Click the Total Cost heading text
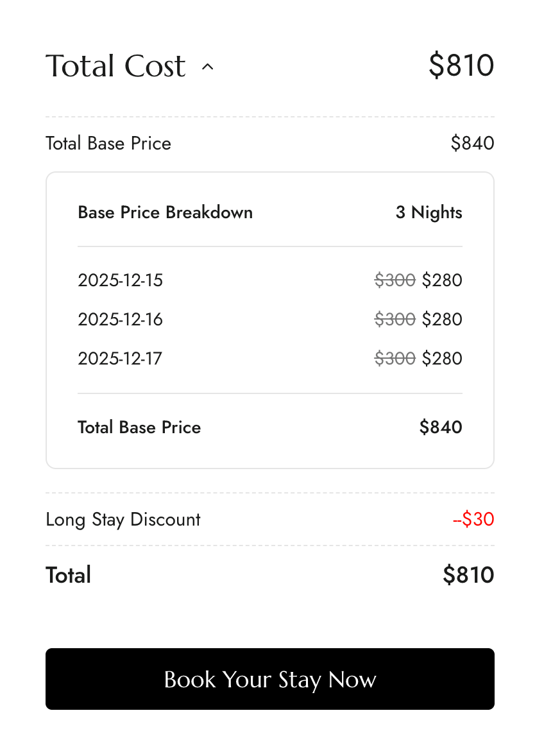This screenshot has height=756, width=544. (x=115, y=66)
